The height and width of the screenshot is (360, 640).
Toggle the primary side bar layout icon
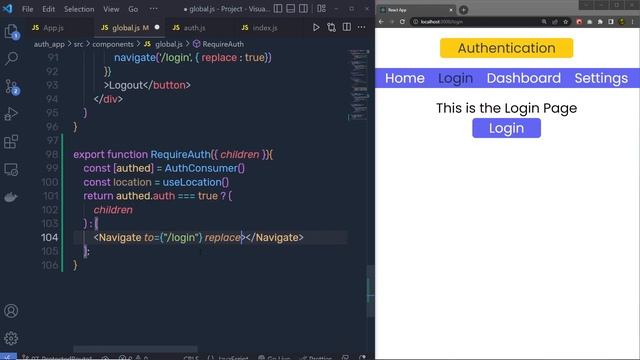pos(278,9)
